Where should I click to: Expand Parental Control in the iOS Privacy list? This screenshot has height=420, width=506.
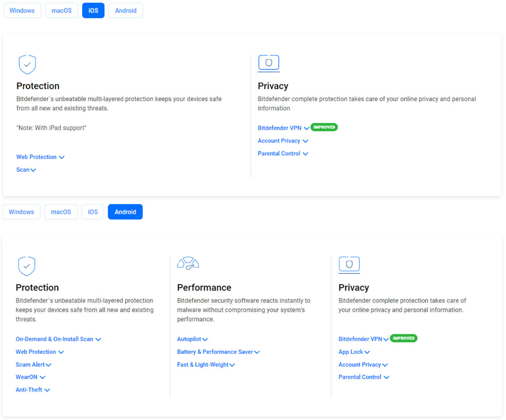click(x=283, y=154)
